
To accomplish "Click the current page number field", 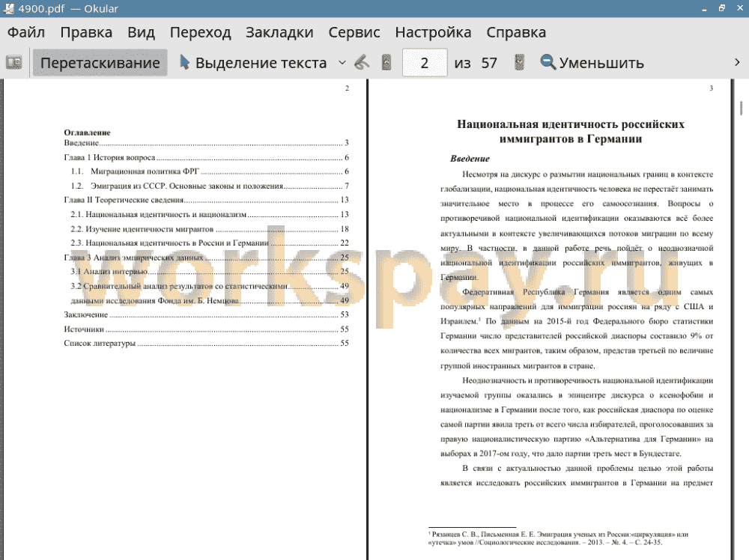I will (x=425, y=63).
